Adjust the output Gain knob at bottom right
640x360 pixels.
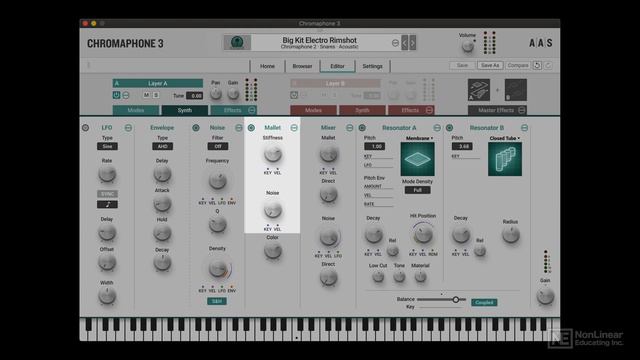(545, 296)
